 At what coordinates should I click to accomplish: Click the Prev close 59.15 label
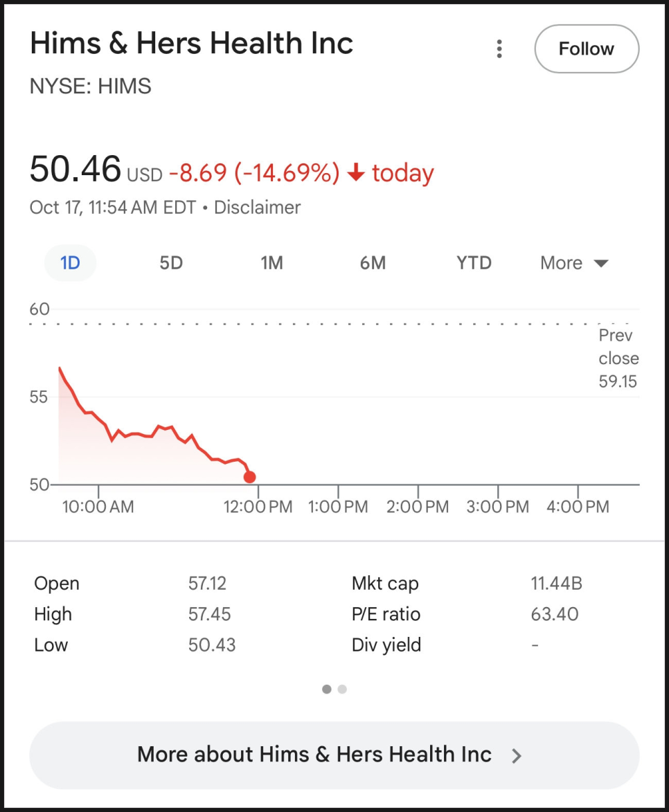click(x=618, y=359)
